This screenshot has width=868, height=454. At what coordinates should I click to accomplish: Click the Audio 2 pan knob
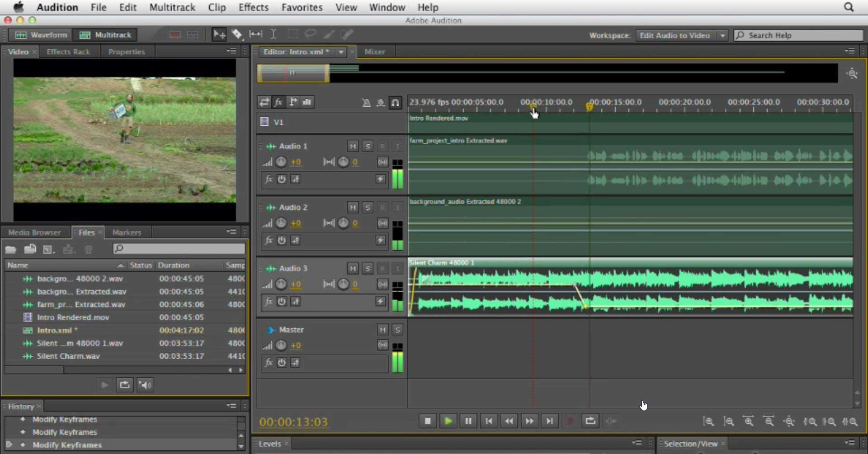[x=343, y=223]
